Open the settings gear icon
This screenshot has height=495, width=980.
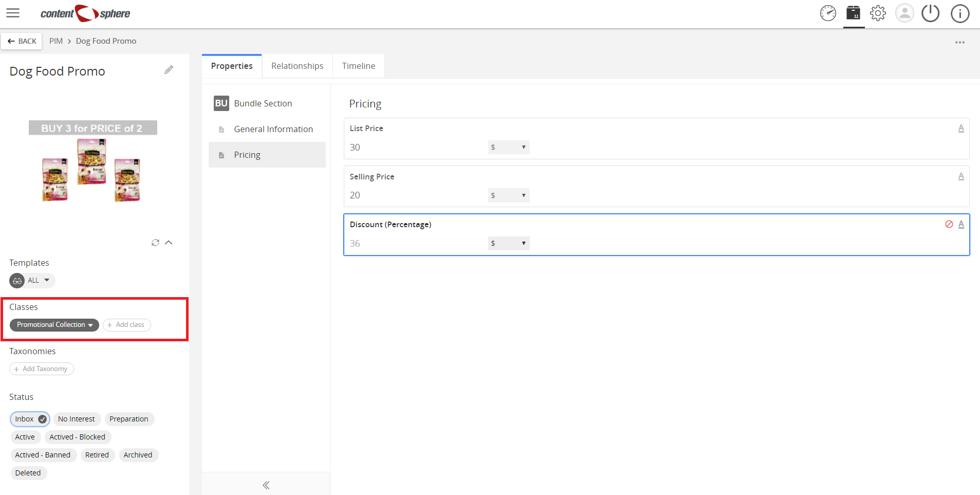point(878,13)
